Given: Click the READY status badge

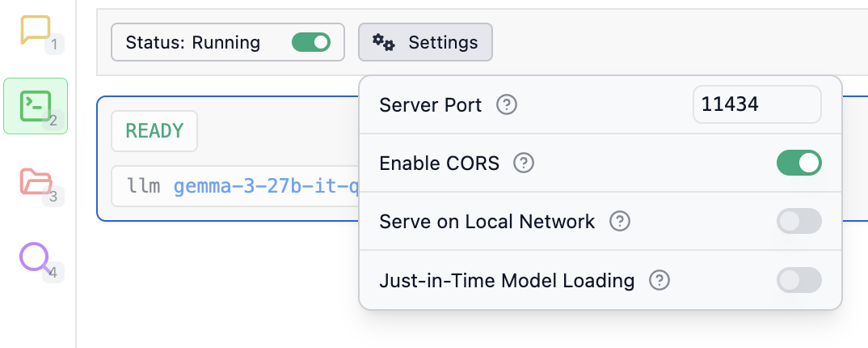Looking at the screenshot, I should [154, 131].
